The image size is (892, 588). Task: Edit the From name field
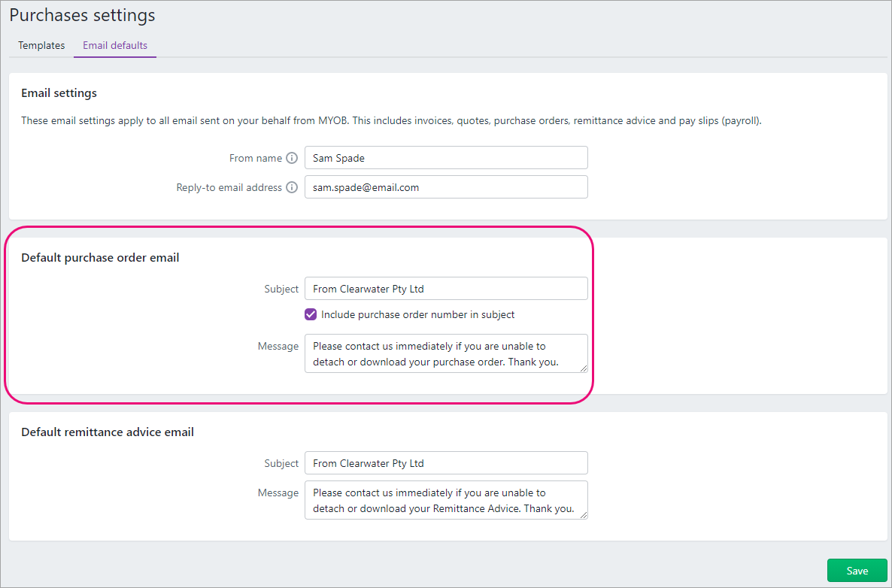[x=446, y=158]
